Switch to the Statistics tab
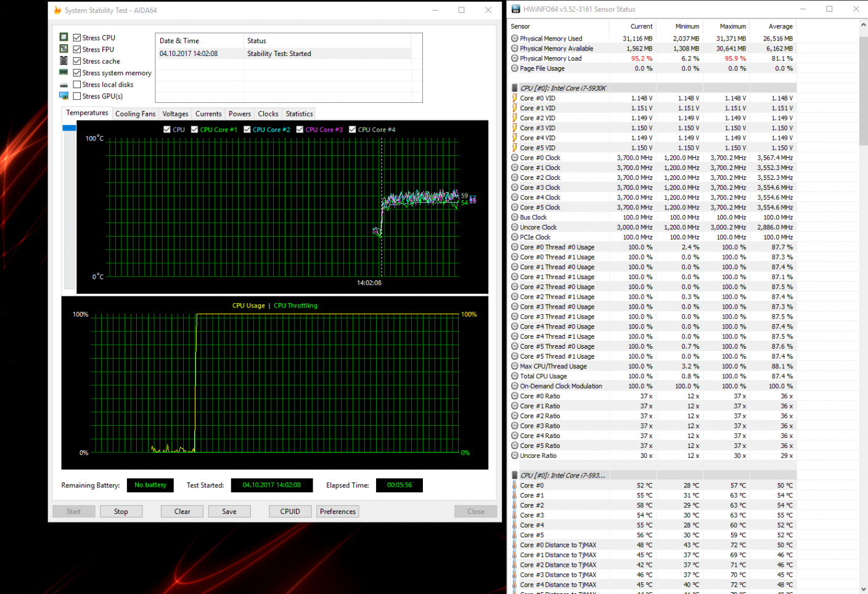 (x=300, y=113)
